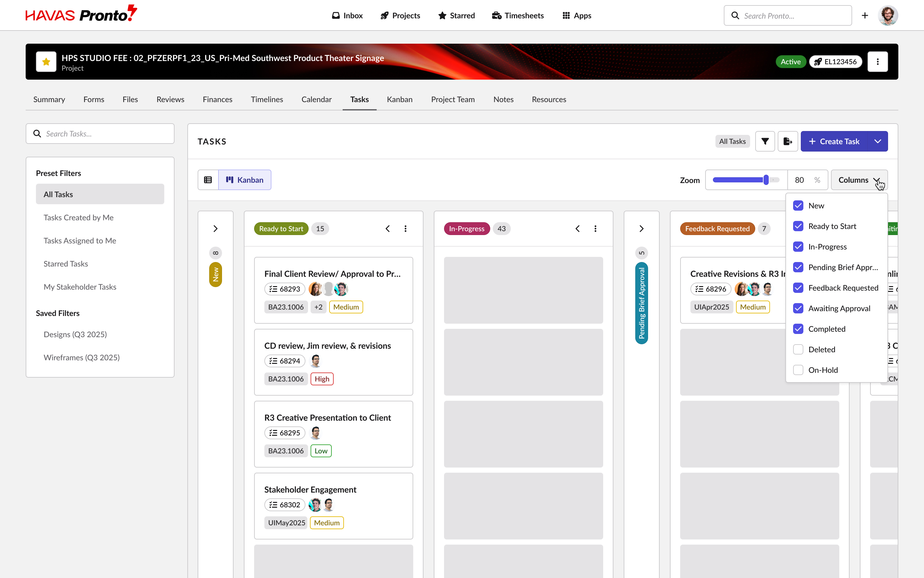Uncheck Pending Brief Approval checkbox

pos(798,267)
